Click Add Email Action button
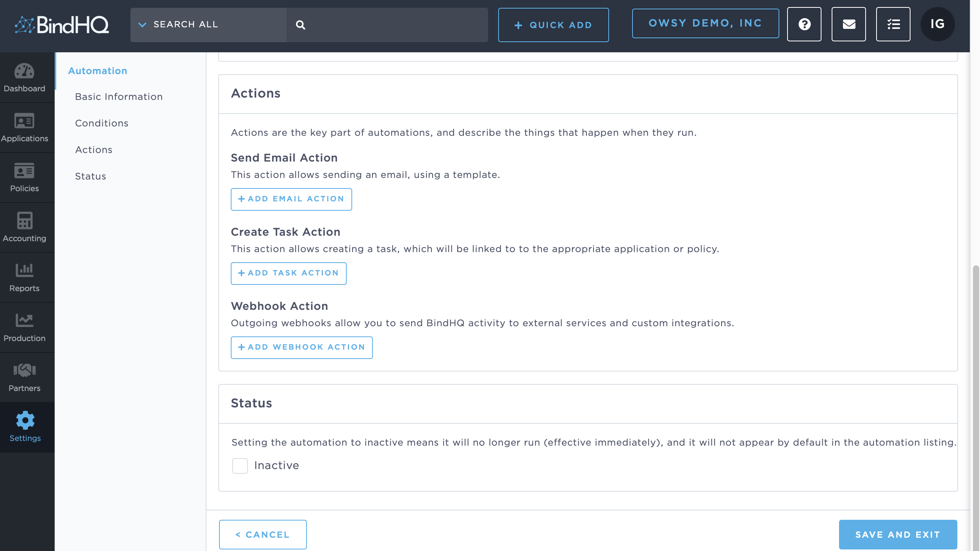Screen dimensions: 980x551 [x=291, y=199]
